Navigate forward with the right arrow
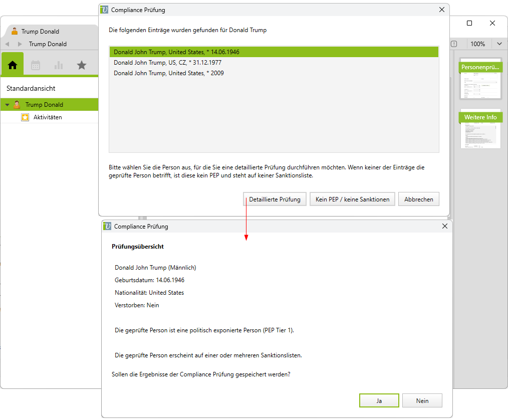This screenshot has height=420, width=508. tap(20, 44)
